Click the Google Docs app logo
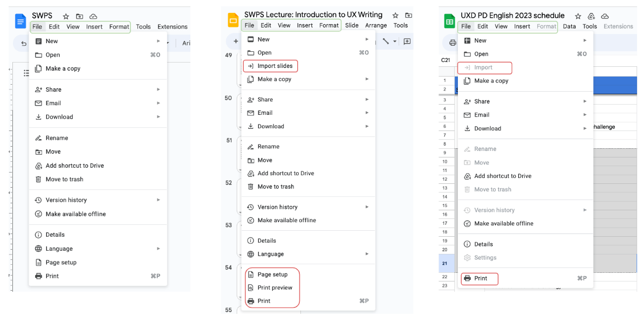Viewport: 644px width, 323px height. point(20,20)
